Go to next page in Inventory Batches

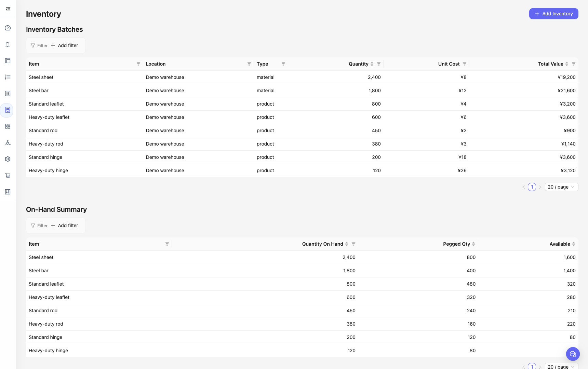pyautogui.click(x=540, y=187)
